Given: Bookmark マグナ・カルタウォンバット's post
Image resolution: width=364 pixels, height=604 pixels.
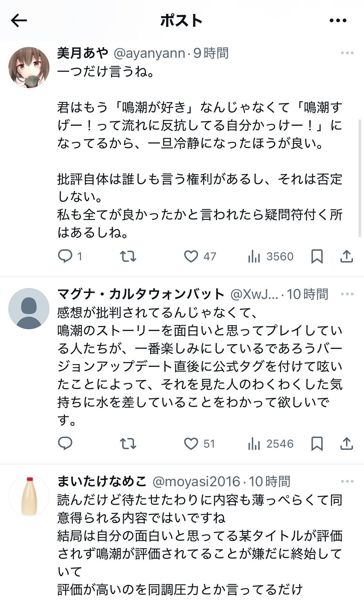Looking at the screenshot, I should (x=317, y=444).
